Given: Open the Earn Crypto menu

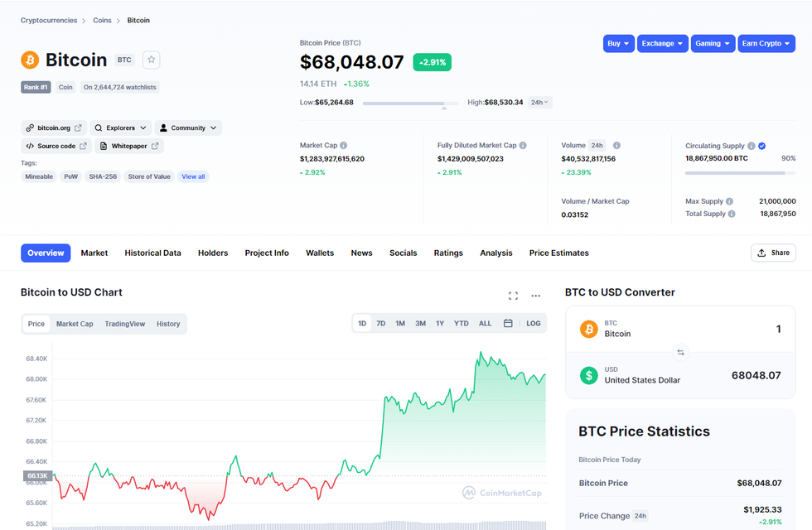Looking at the screenshot, I should point(766,43).
